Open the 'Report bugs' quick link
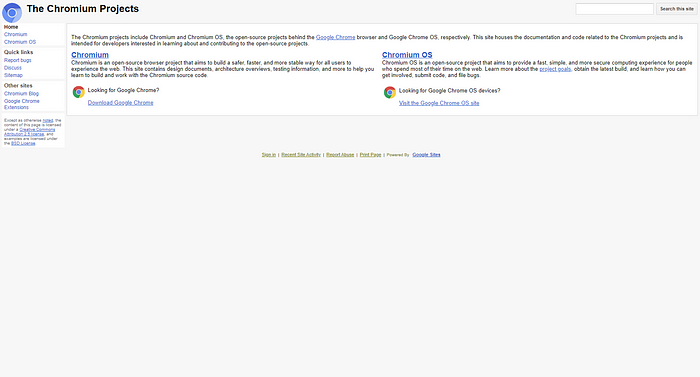The image size is (700, 377). (x=18, y=60)
